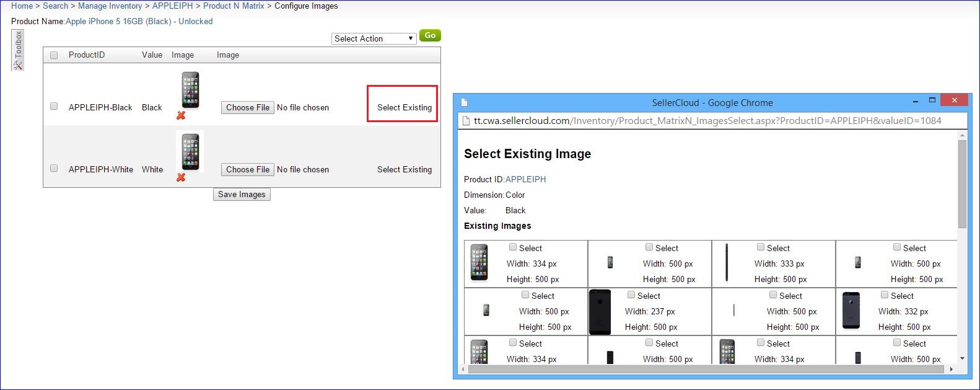Viewport: 980px width, 390px height.
Task: Click the green Go button
Action: coord(430,35)
